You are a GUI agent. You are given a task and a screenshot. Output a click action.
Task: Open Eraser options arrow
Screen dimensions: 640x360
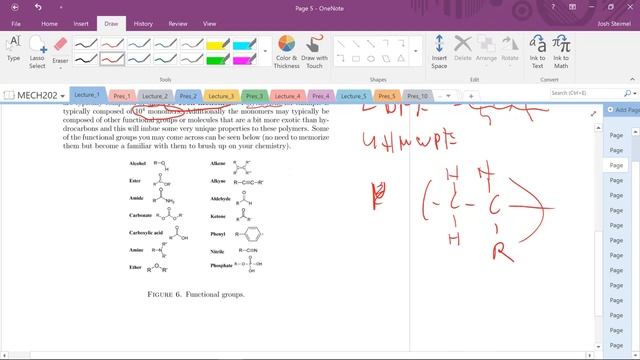pyautogui.click(x=60, y=68)
